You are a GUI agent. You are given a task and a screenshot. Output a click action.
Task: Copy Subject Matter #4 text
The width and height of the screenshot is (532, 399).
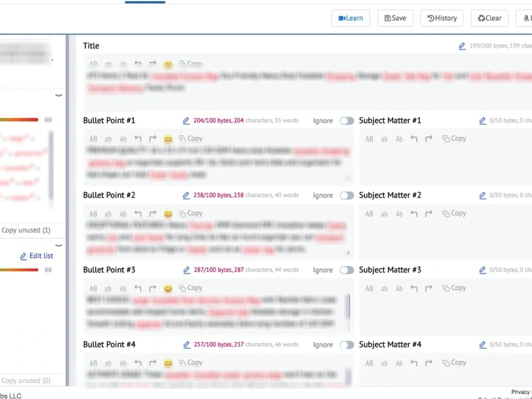pos(454,362)
